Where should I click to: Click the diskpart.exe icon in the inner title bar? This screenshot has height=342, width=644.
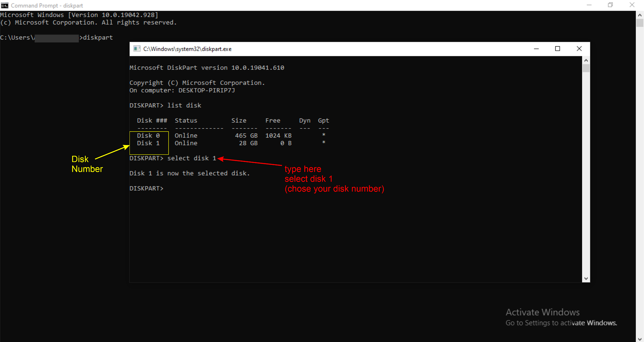point(137,49)
